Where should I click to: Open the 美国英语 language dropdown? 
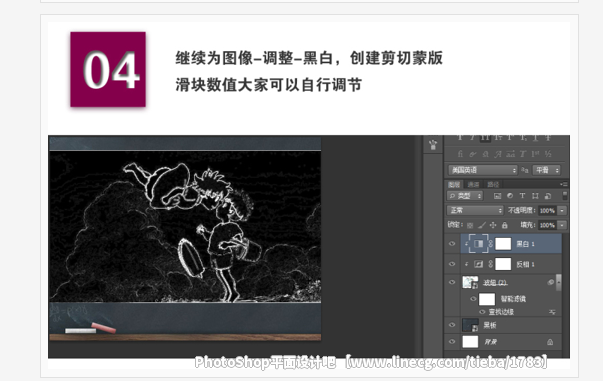coord(483,170)
